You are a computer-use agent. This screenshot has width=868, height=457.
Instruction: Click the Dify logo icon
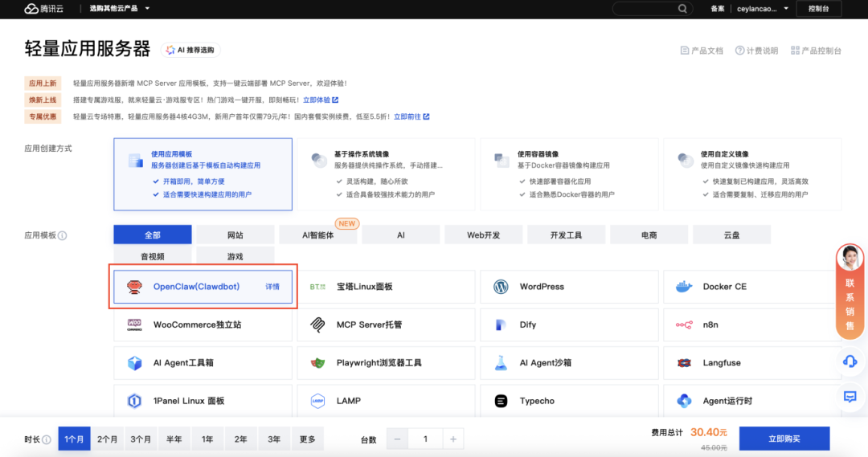click(x=501, y=324)
